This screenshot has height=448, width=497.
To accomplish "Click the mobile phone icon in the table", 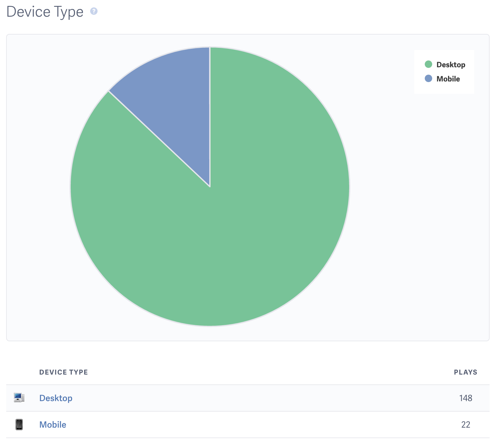I will pyautogui.click(x=19, y=425).
